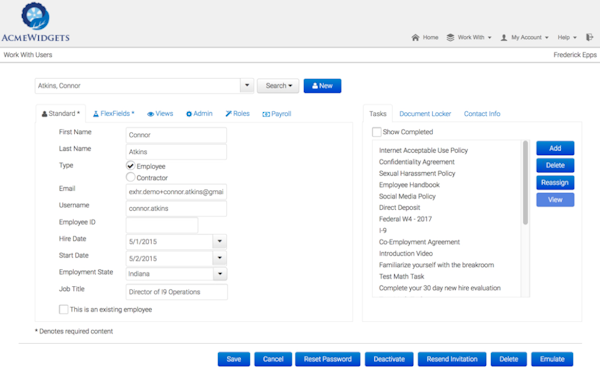Click the My Account person icon
Viewport: 600px width, 383px height.
(504, 37)
